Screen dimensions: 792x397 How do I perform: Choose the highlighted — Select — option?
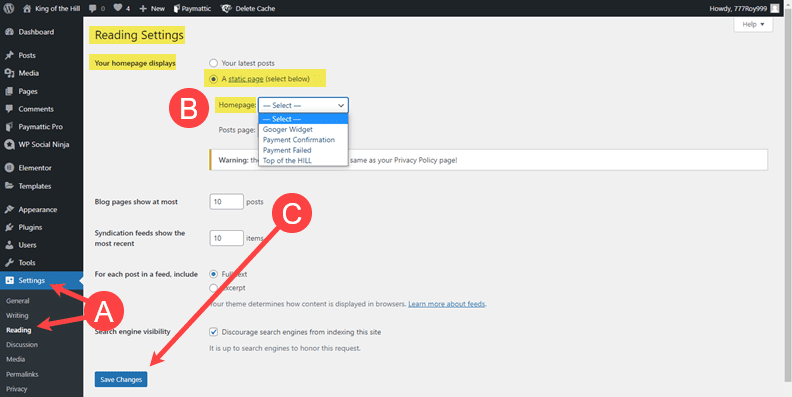coord(303,119)
